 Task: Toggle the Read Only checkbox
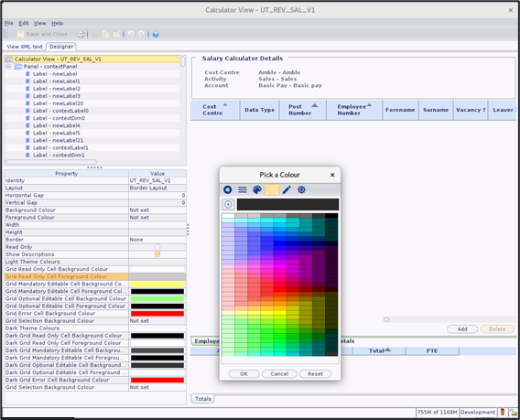click(x=157, y=247)
